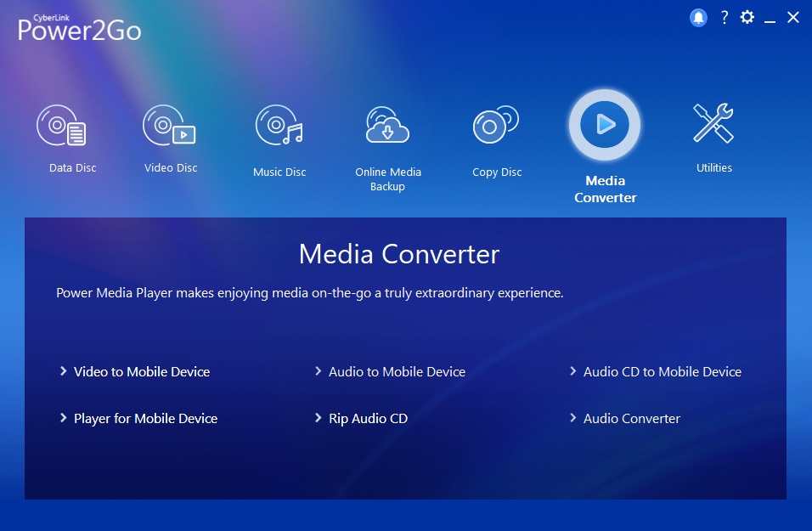Click the Video Disc label
Viewport: 812px width, 531px height.
pyautogui.click(x=171, y=168)
